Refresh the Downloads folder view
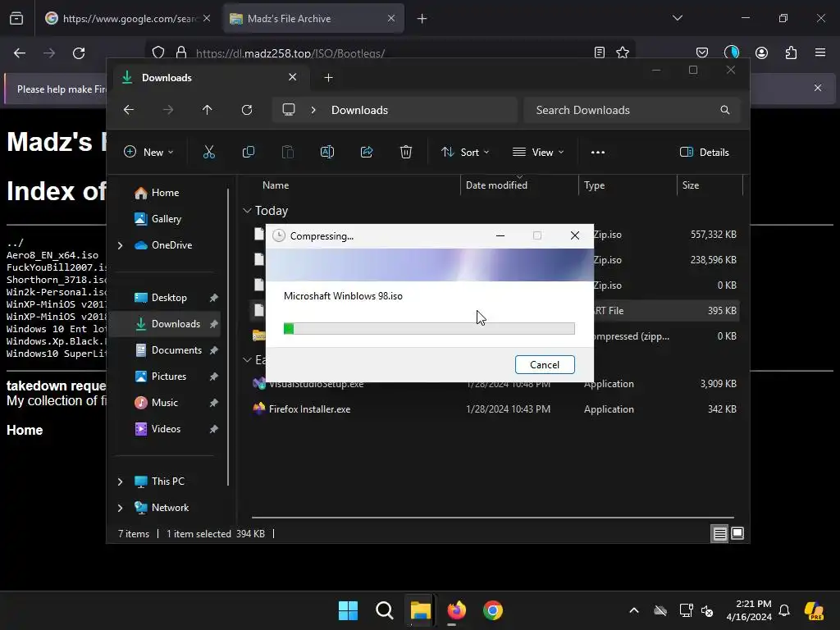This screenshot has width=840, height=630. [x=246, y=110]
